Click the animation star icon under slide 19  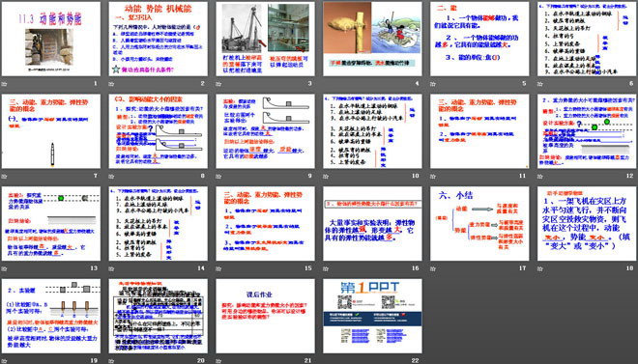[5, 360]
